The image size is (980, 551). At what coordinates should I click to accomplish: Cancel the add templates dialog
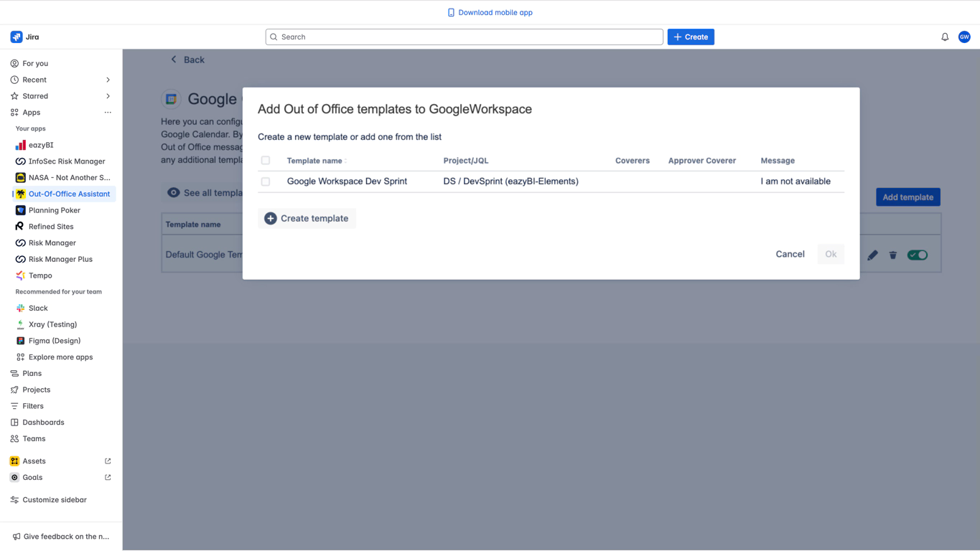click(x=790, y=254)
